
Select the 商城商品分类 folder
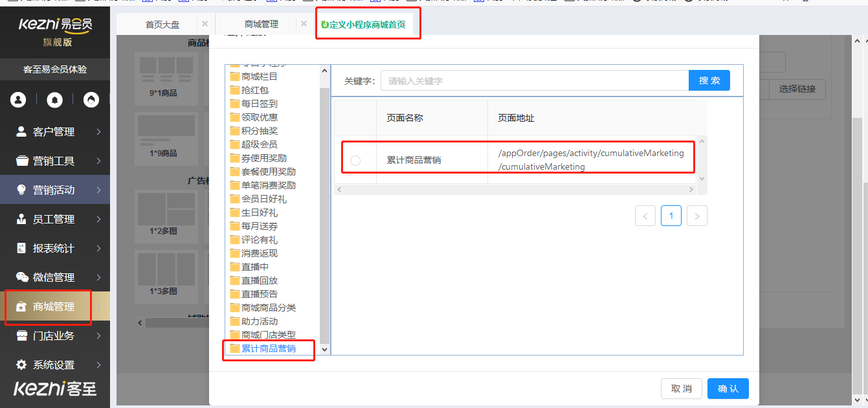click(263, 308)
